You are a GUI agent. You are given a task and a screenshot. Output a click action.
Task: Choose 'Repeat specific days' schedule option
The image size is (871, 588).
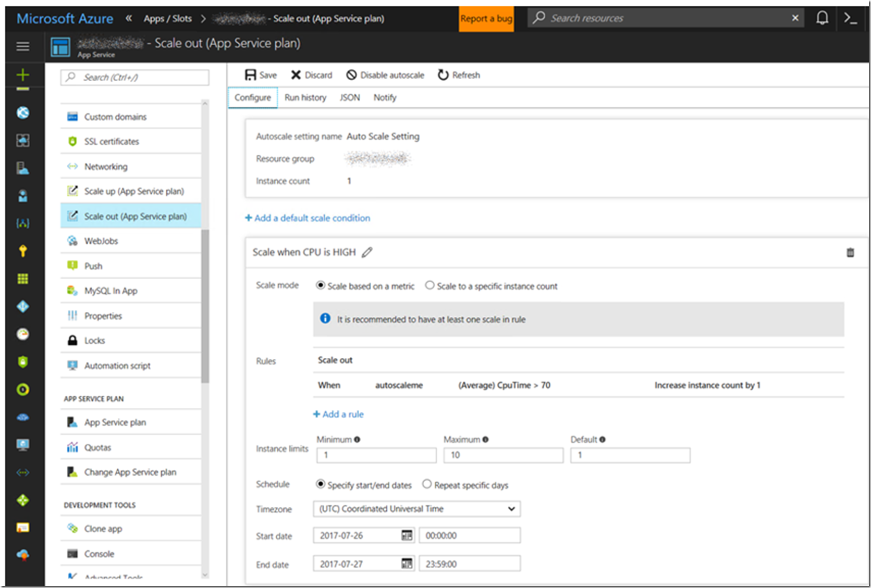tap(427, 484)
